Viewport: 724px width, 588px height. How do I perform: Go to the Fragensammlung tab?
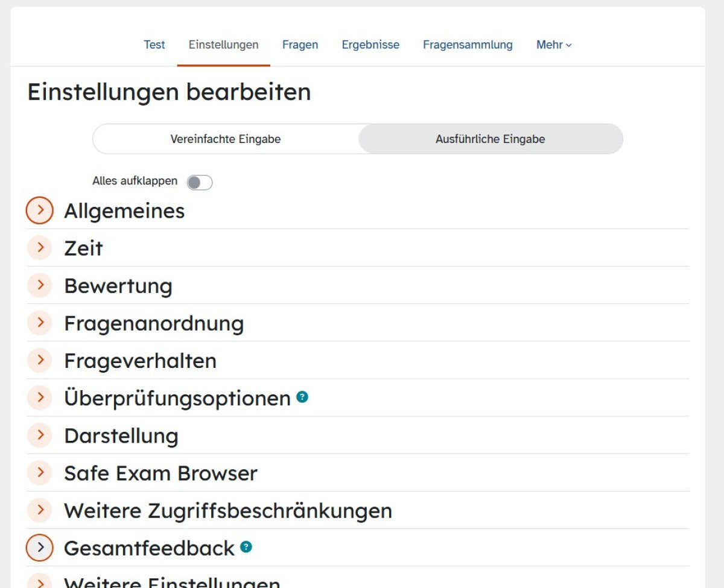click(468, 45)
